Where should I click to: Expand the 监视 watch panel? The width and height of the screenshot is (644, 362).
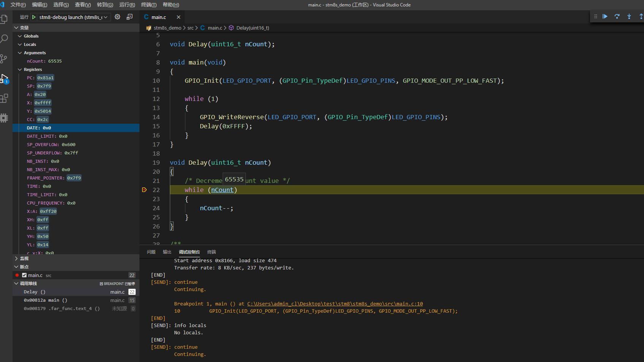coord(24,258)
